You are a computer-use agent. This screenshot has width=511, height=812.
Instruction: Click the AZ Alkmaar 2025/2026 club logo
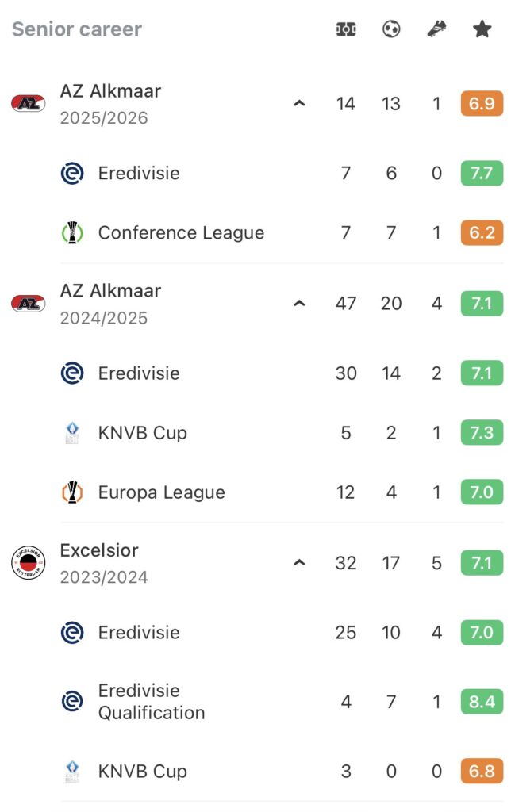pos(29,104)
